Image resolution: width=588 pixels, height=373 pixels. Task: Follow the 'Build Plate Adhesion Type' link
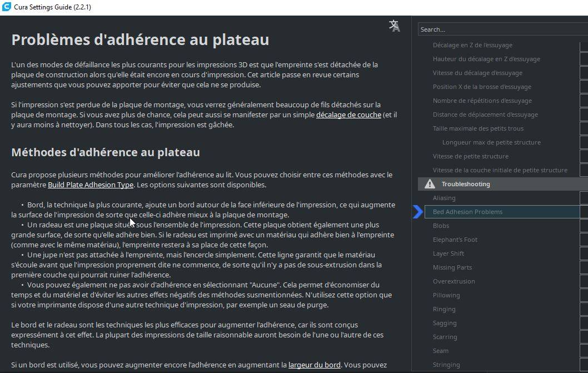(x=91, y=185)
